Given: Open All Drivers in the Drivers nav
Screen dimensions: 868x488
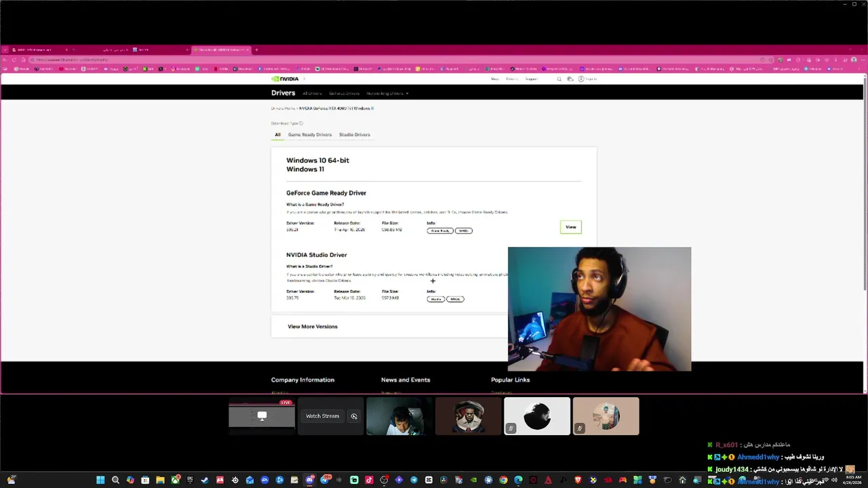Looking at the screenshot, I should pyautogui.click(x=312, y=94).
